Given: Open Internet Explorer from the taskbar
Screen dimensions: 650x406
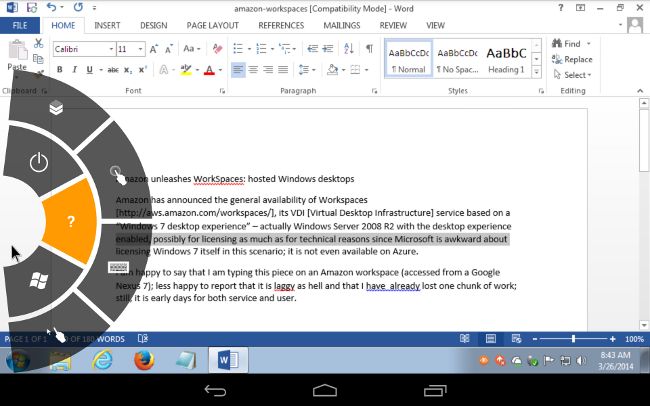Looking at the screenshot, I should [x=102, y=360].
